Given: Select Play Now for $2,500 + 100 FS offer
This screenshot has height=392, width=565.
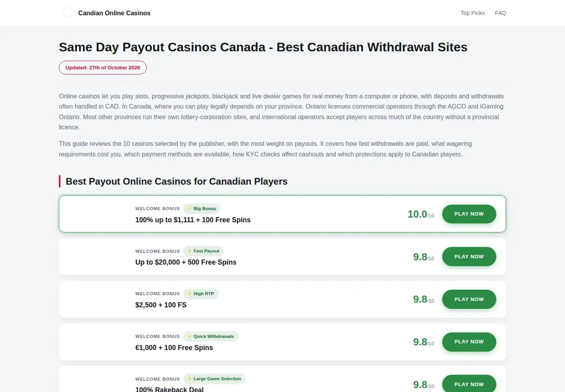Looking at the screenshot, I should click(x=469, y=299).
